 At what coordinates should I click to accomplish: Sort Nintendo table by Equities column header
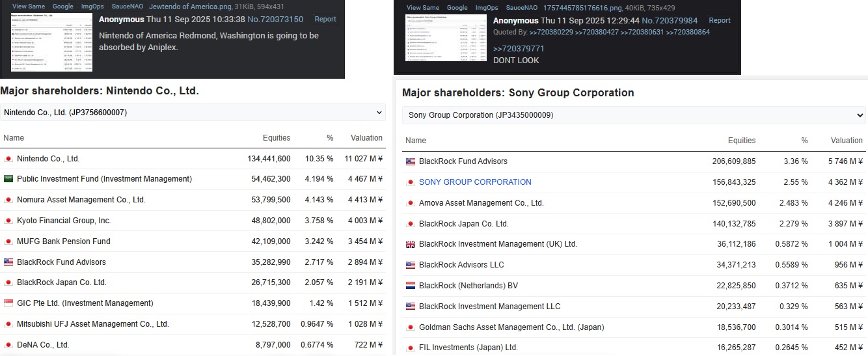276,138
